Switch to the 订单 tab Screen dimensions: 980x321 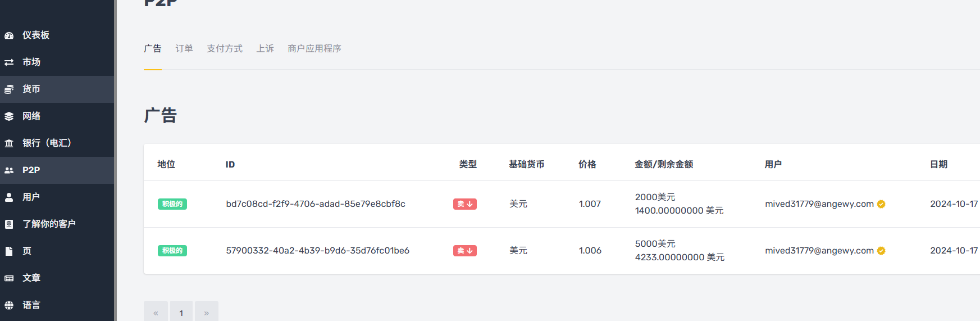pos(184,49)
